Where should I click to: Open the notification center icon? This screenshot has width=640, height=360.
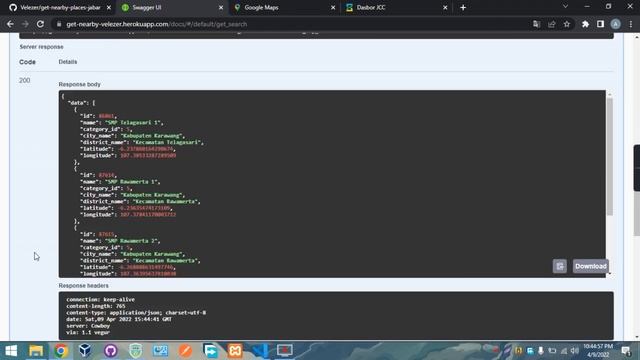[626, 351]
